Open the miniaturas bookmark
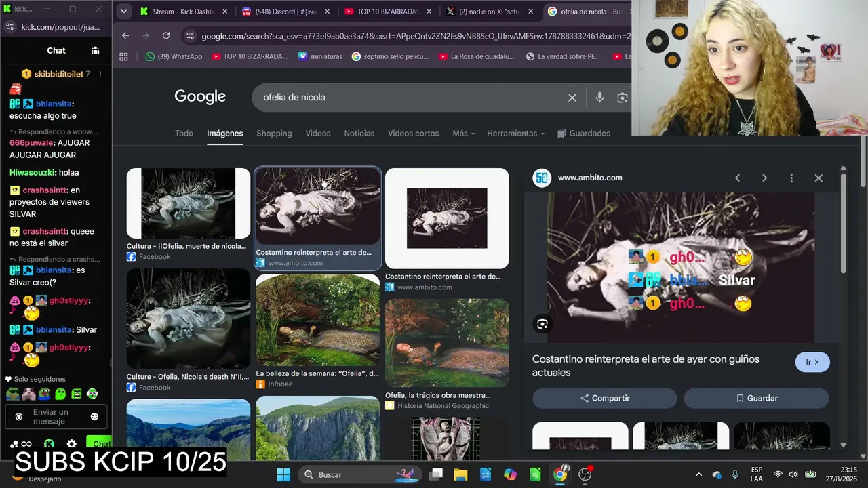 click(320, 57)
